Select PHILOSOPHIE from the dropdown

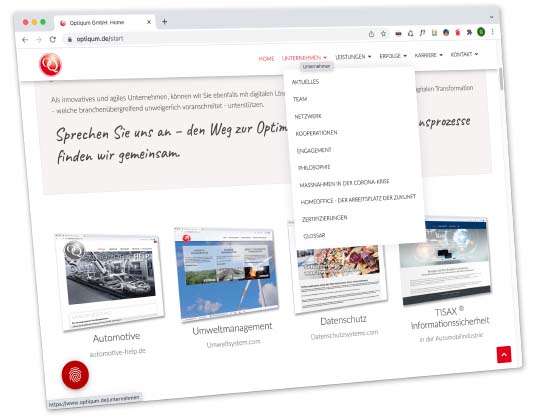pyautogui.click(x=314, y=167)
